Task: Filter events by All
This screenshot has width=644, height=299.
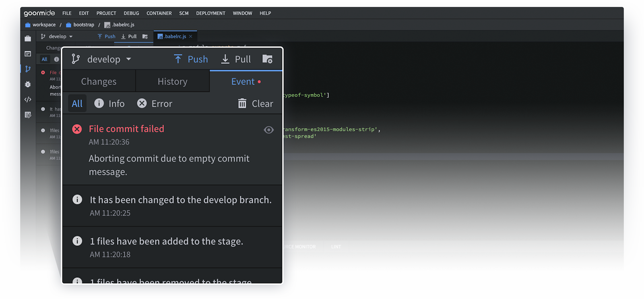Action: click(x=77, y=104)
